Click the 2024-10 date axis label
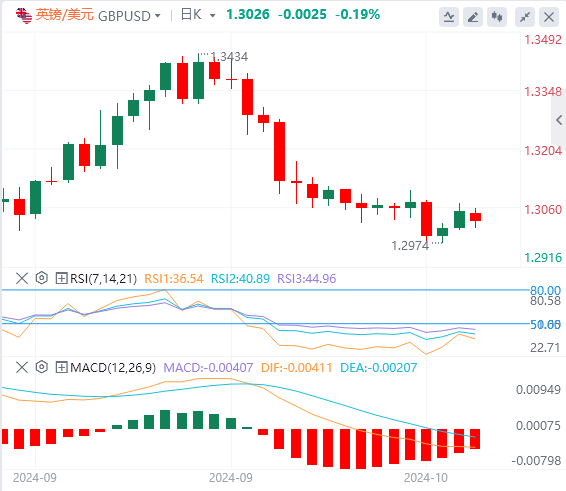 click(426, 478)
